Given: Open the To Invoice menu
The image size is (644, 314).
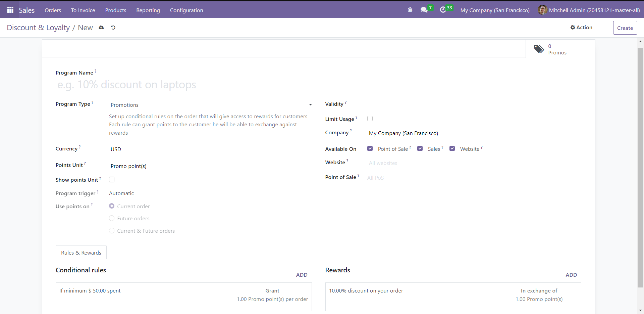Looking at the screenshot, I should (x=83, y=10).
